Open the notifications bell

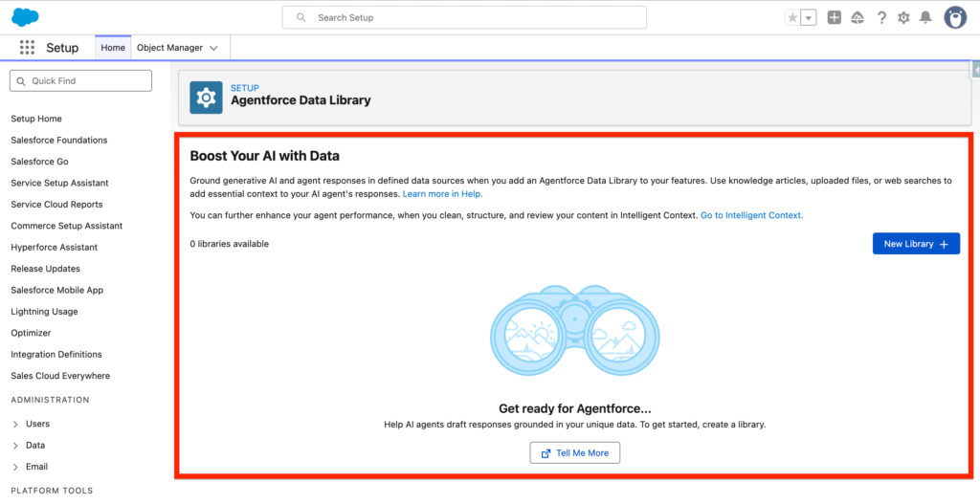(x=925, y=17)
